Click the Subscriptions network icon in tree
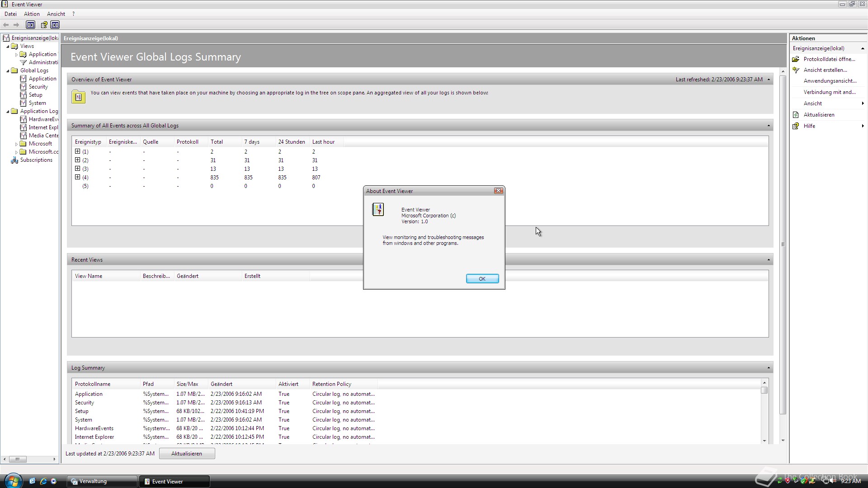Viewport: 868px width, 488px height. click(14, 160)
